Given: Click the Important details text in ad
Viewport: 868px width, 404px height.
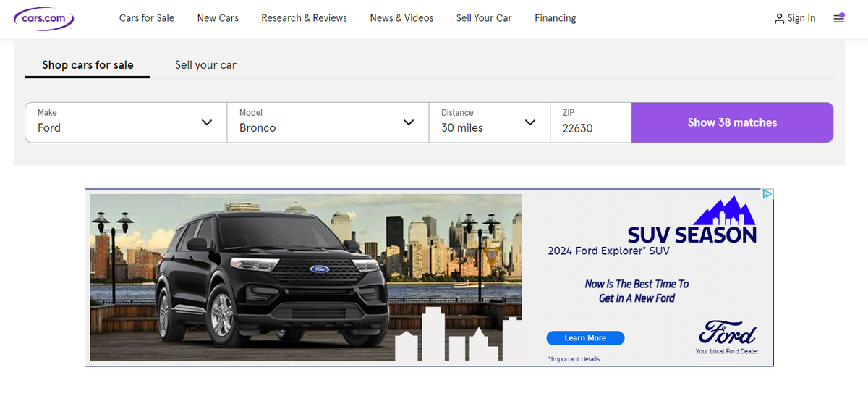Looking at the screenshot, I should point(574,359).
